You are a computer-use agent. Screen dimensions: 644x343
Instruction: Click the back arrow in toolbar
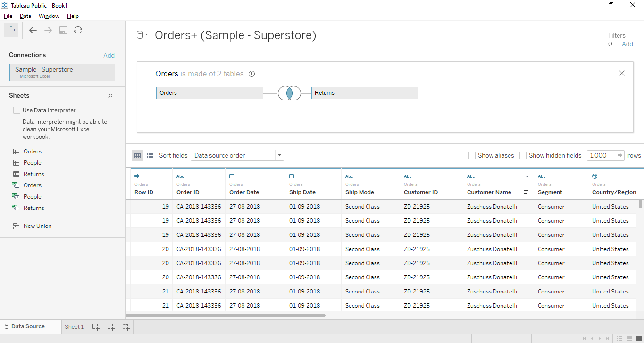33,30
